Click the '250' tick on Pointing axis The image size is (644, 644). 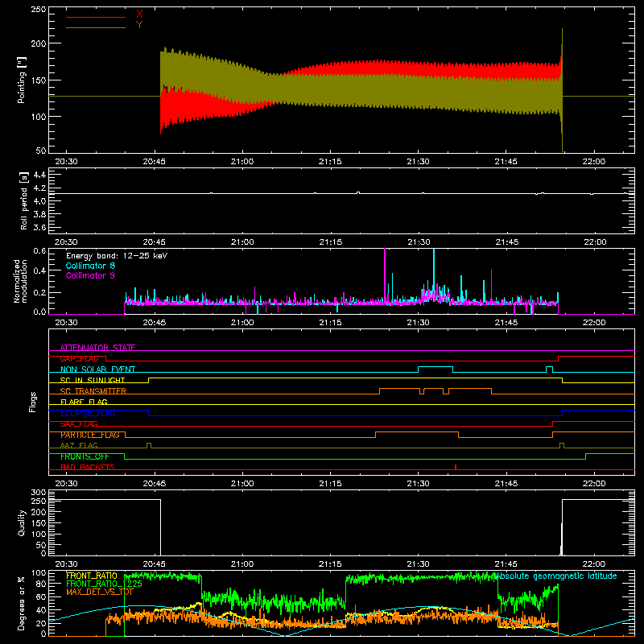tap(39, 10)
